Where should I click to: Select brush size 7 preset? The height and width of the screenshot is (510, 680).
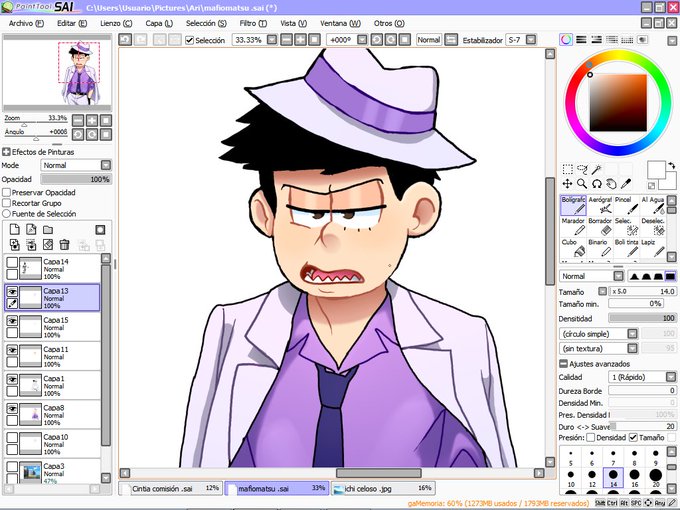coord(613,457)
